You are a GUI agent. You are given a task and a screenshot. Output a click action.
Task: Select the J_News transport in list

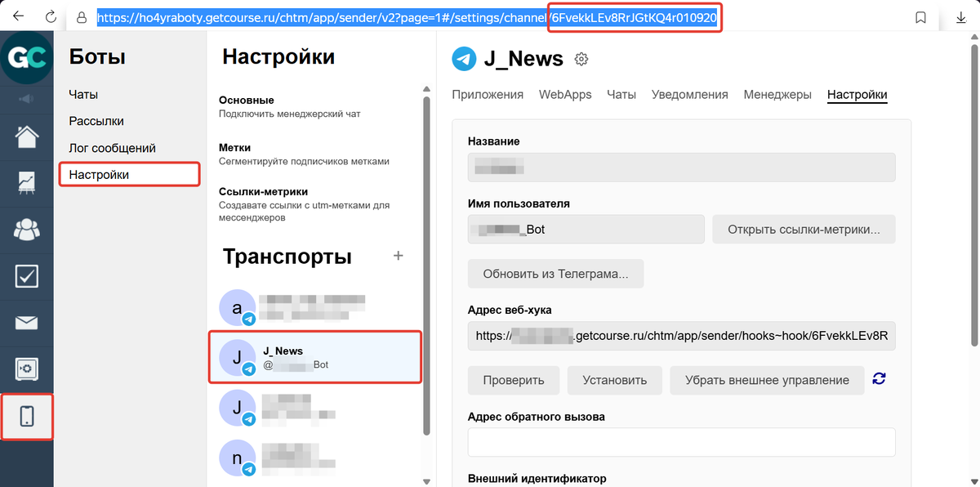315,357
